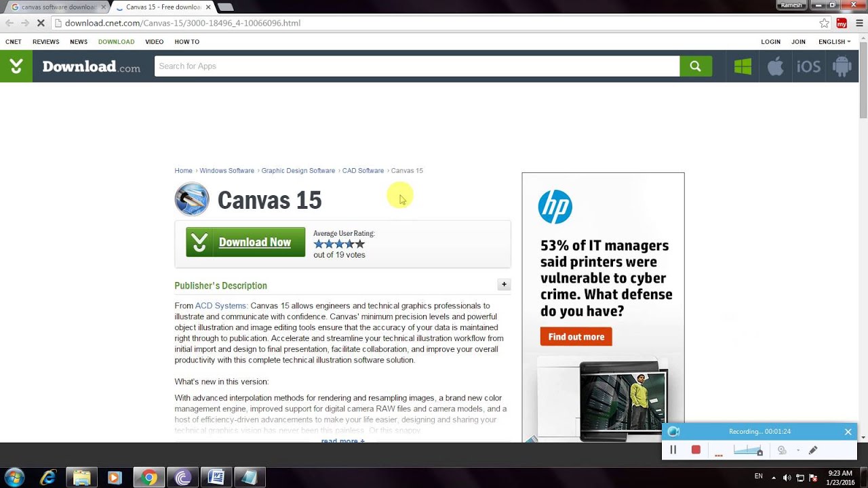Open REVIEWS in the top navigation
This screenshot has height=488, width=868.
click(46, 42)
